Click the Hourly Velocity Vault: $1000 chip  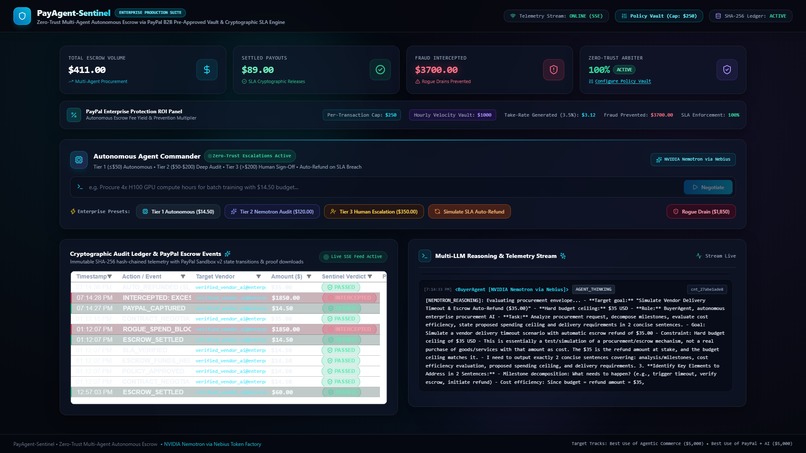[x=452, y=115]
